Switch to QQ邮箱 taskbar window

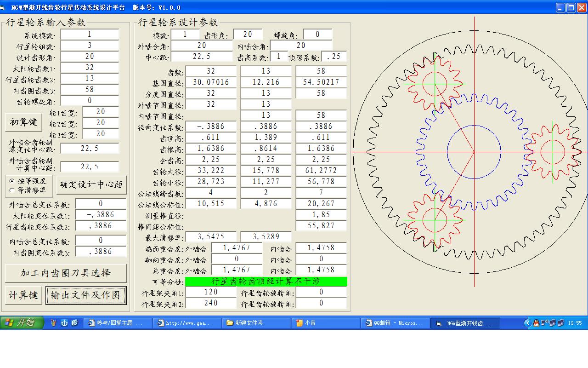[x=395, y=323]
